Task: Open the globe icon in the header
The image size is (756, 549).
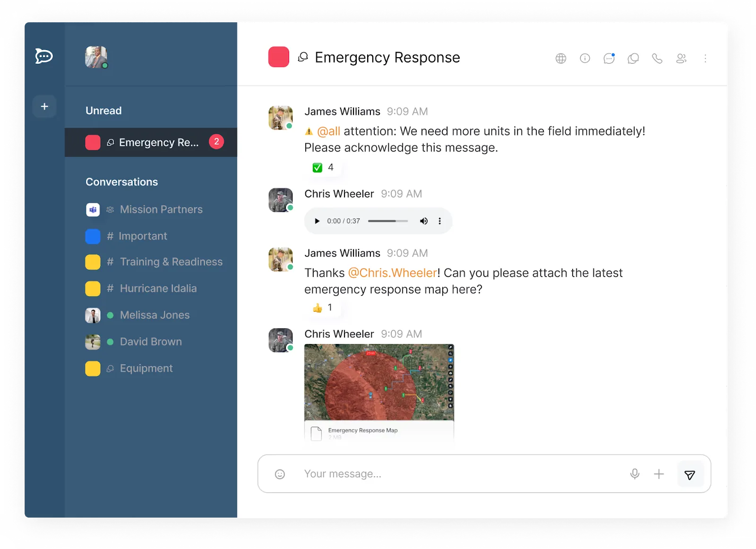Action: [561, 59]
